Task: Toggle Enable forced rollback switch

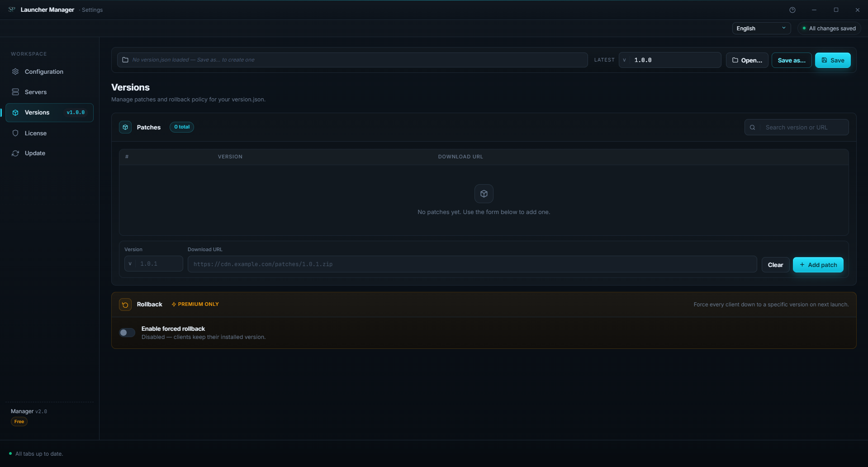Action: pos(127,333)
